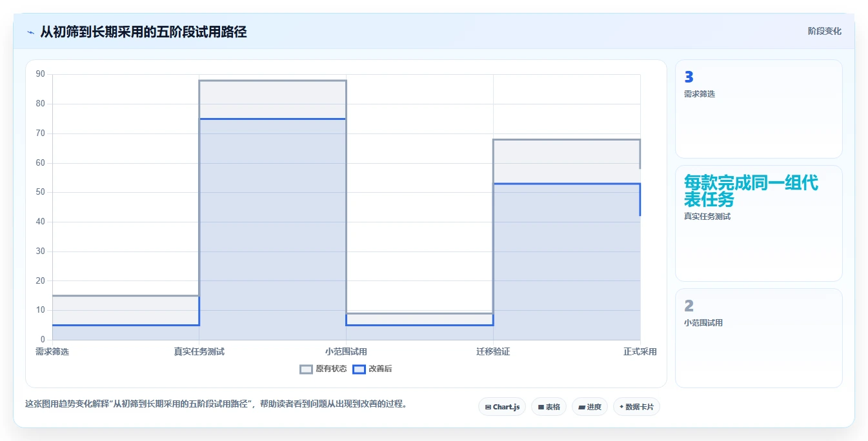Viewport: 868px width, 441px height.
Task: Click the 表格 tag chip
Action: pos(549,407)
